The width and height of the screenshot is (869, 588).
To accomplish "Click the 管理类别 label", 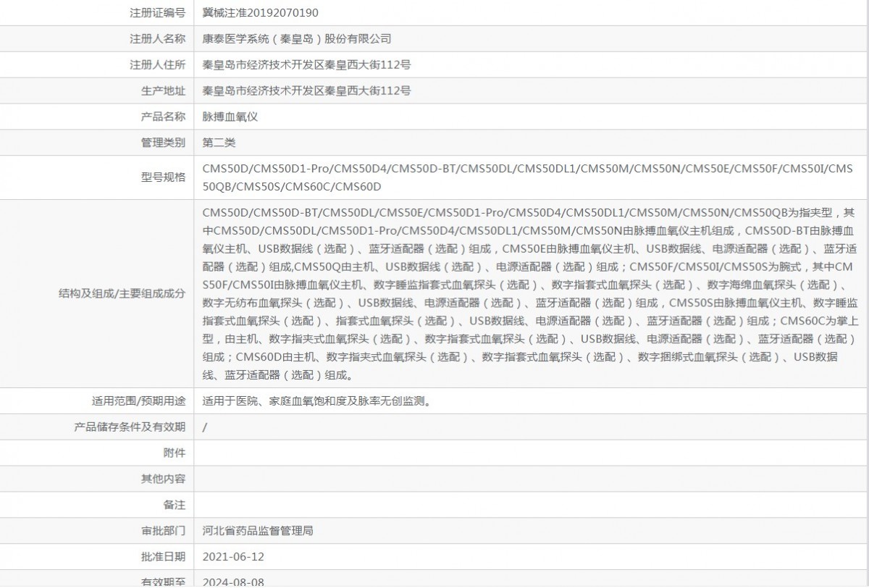I will pyautogui.click(x=163, y=143).
